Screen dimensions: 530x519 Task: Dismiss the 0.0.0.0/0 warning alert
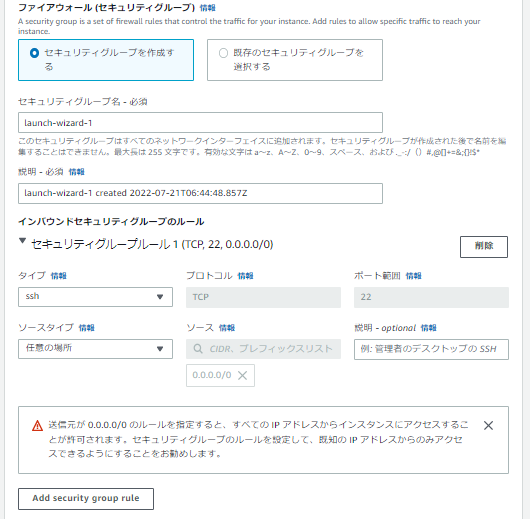pos(488,425)
